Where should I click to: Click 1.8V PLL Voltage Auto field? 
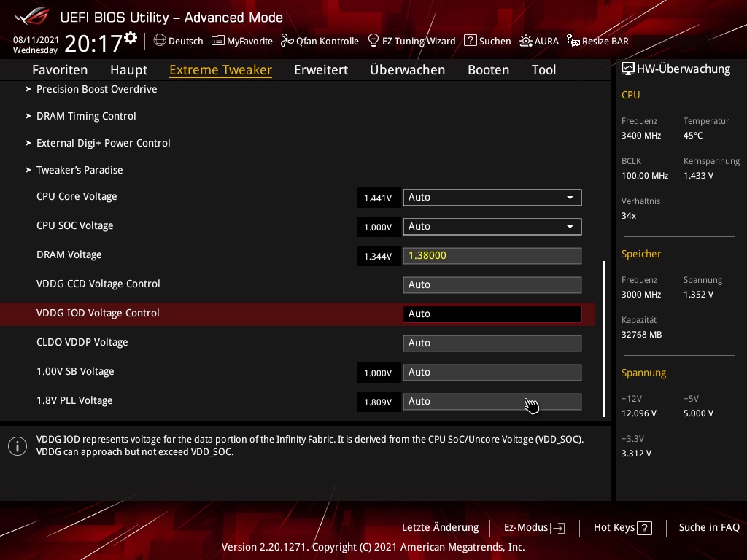coord(492,402)
